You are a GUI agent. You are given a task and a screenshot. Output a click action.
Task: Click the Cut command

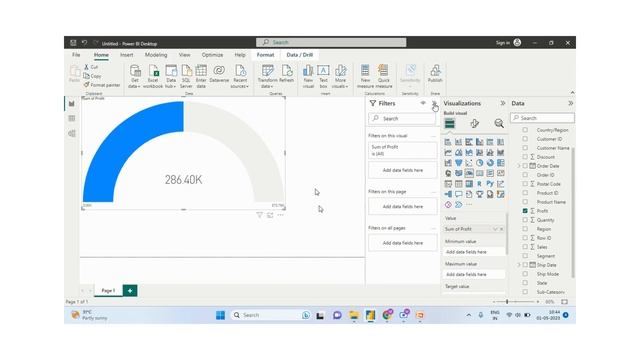91,67
